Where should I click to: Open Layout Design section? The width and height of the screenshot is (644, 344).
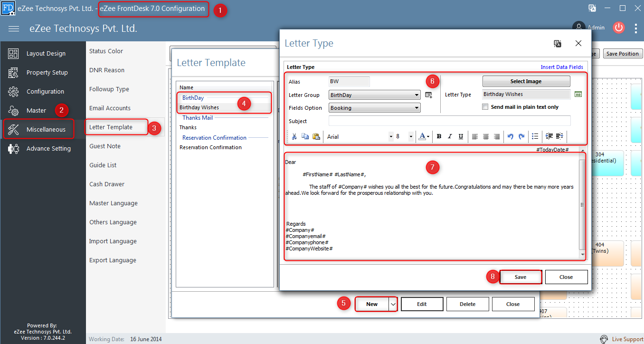tap(43, 54)
